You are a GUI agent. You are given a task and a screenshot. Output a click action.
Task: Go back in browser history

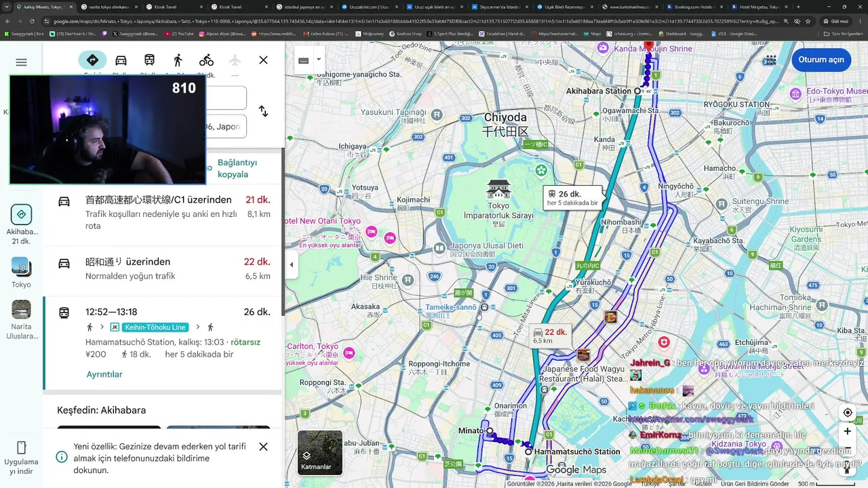(x=8, y=21)
